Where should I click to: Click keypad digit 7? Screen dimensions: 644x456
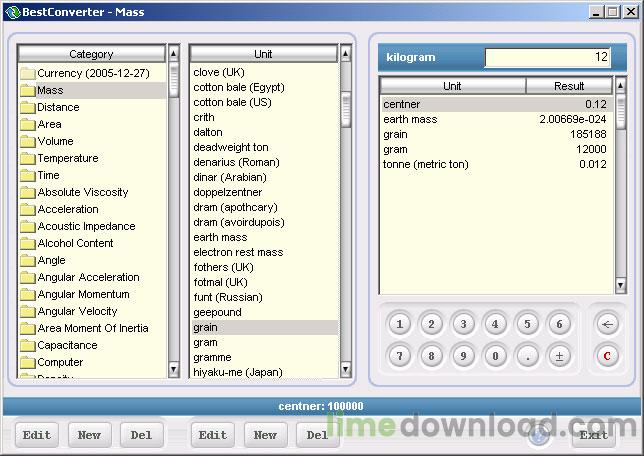[x=399, y=356]
